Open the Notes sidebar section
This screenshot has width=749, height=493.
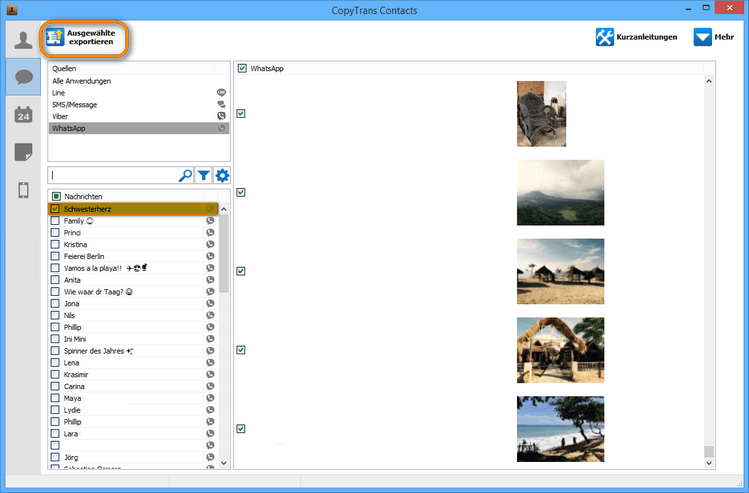[x=23, y=152]
